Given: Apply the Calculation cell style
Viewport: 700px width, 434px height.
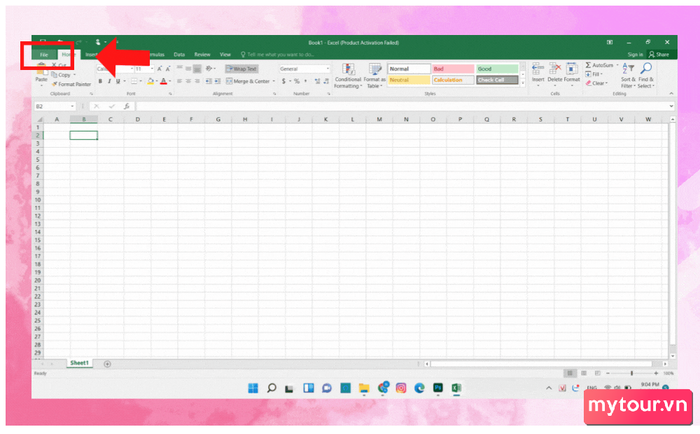Looking at the screenshot, I should coord(453,80).
